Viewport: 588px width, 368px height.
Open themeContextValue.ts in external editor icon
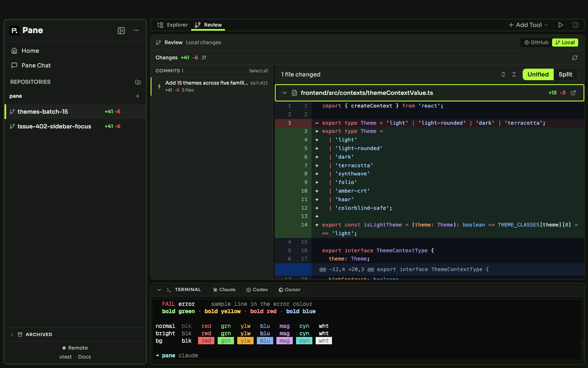573,93
